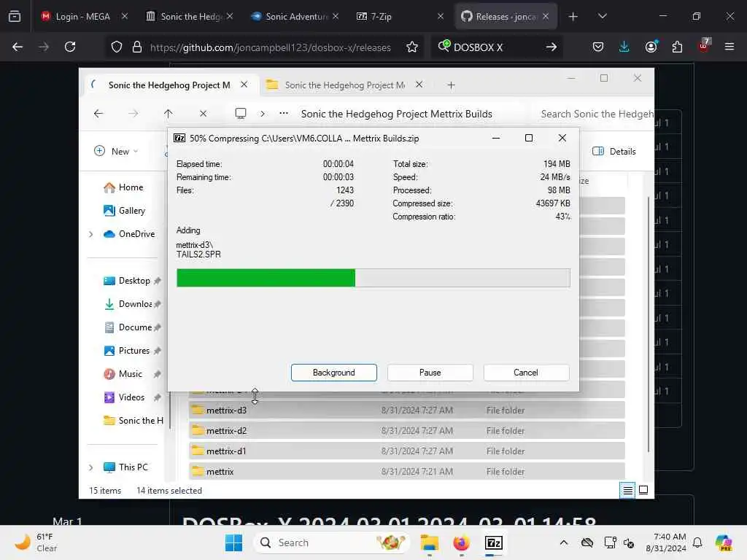Open the Firefox extensions icon
Viewport: 747px width, 560px height.
(x=677, y=47)
